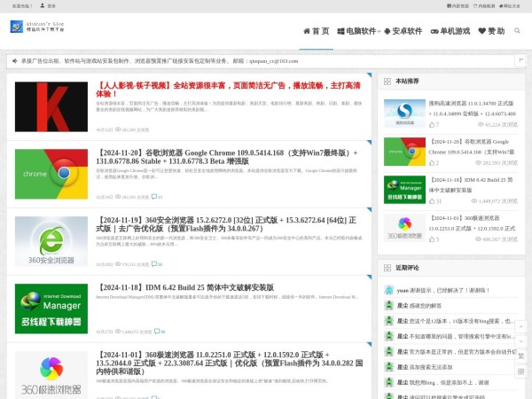
Task: Expand the 单机游戏 dropdown menu
Action: [470, 31]
